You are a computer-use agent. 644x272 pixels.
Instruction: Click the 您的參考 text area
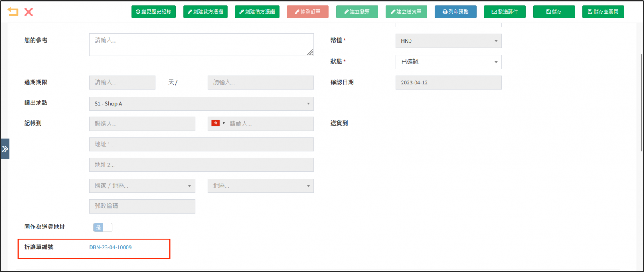(201, 45)
